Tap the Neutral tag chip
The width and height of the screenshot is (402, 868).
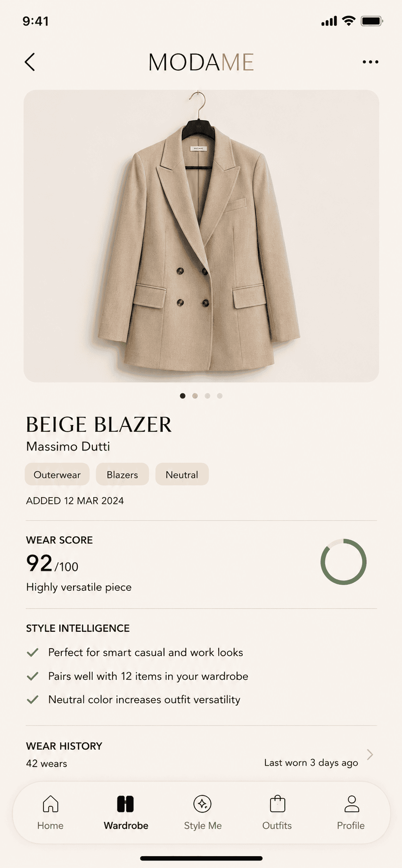(182, 474)
